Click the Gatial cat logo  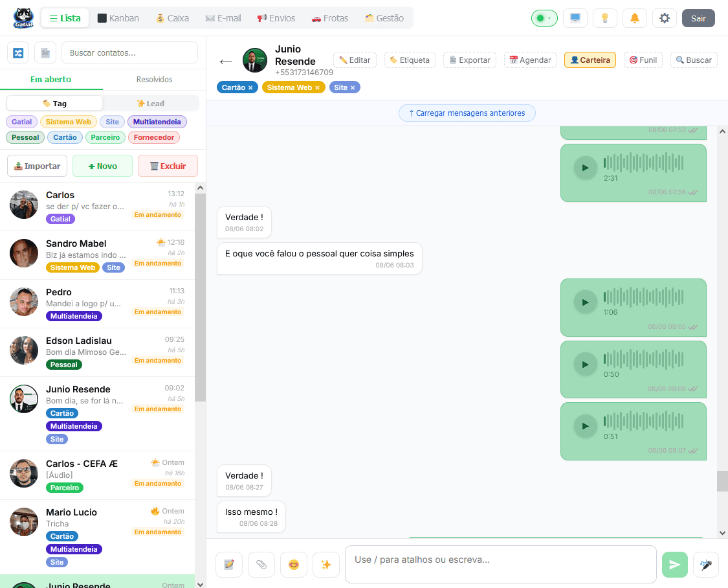(x=23, y=18)
